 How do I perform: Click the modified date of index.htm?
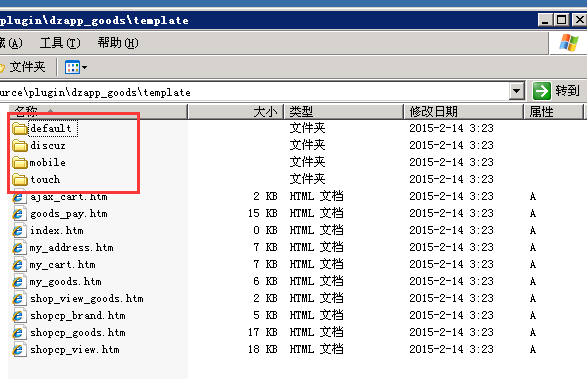click(451, 230)
